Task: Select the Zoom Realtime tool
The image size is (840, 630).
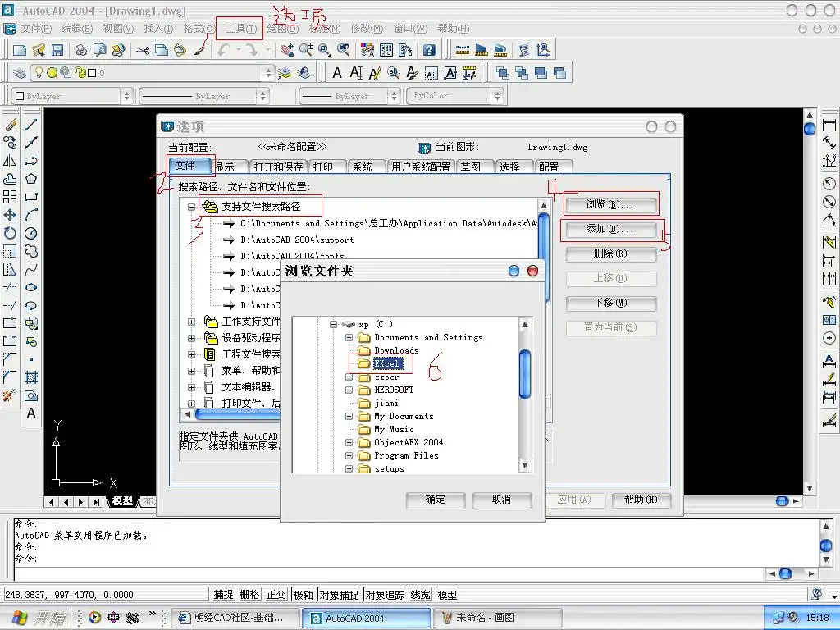Action: [x=306, y=50]
